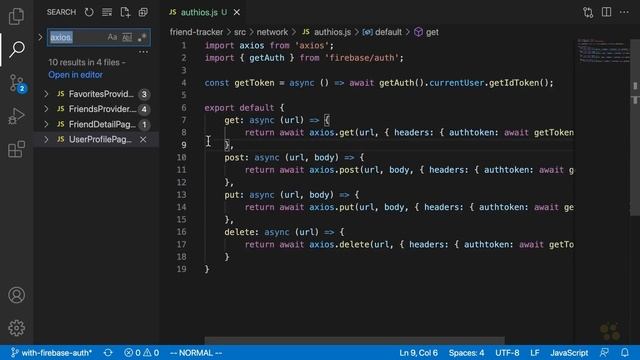
Task: Open the Extensions view
Action: click(16, 149)
